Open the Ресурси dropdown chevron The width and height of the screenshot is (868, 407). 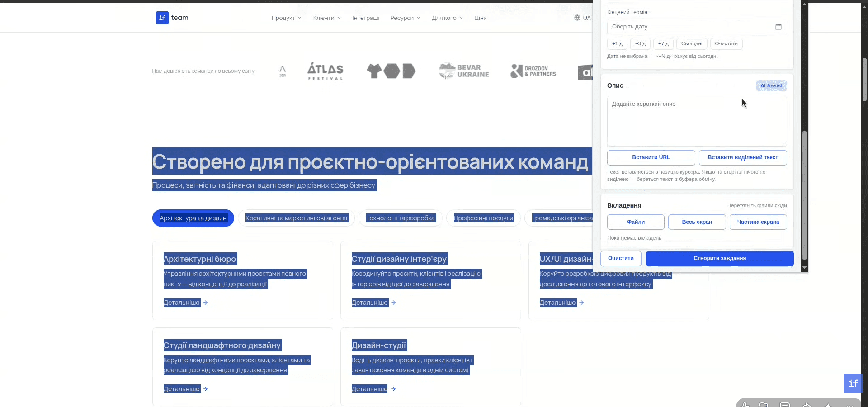(x=418, y=18)
